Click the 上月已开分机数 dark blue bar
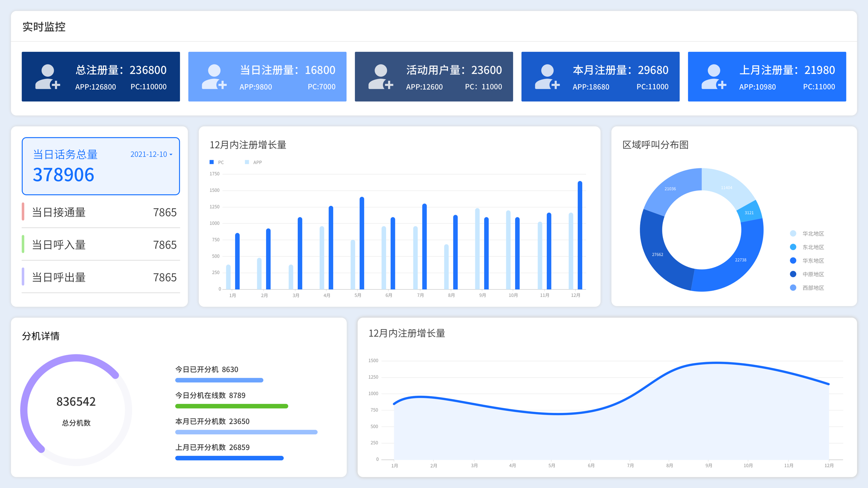Viewport: 868px width, 488px height. click(229, 458)
